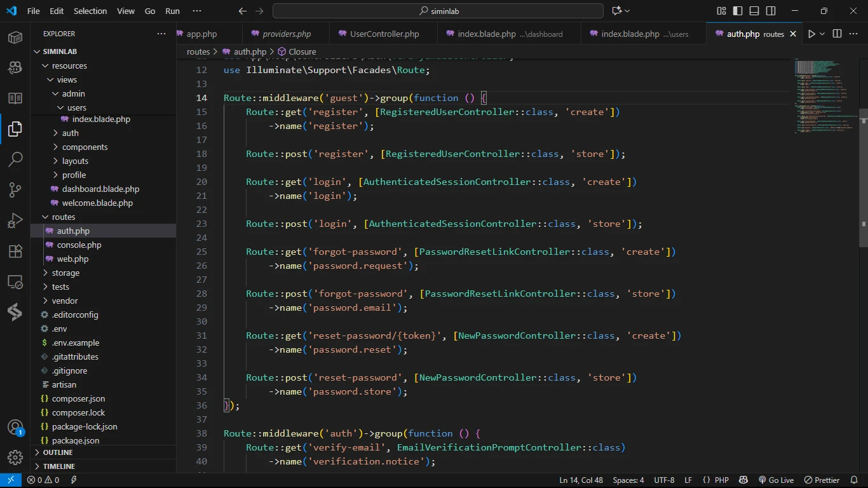Expand the storage folder
The width and height of the screenshot is (868, 488).
[x=65, y=273]
